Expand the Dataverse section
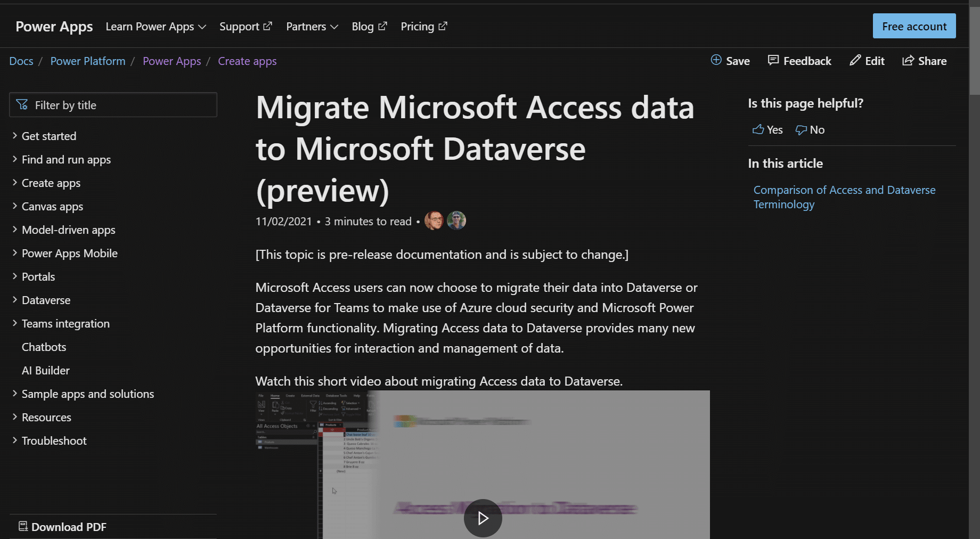Viewport: 980px width, 539px height. pos(15,300)
